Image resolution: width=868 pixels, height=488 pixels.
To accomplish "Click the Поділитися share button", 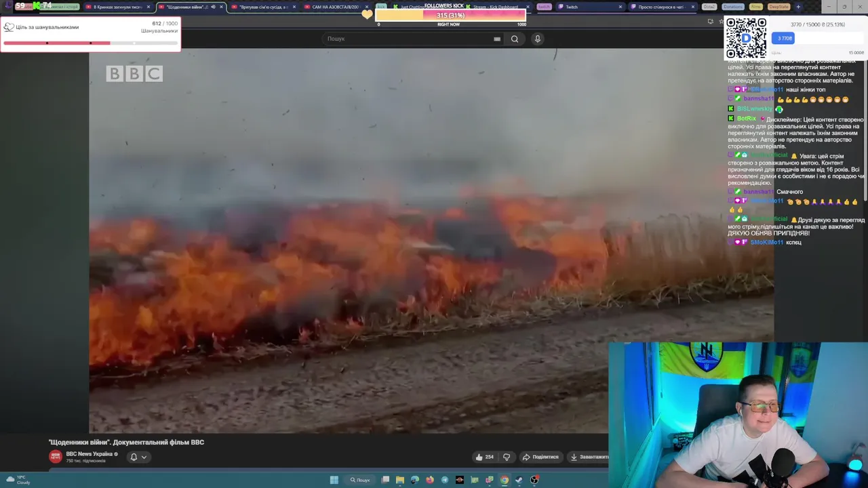I will (x=540, y=457).
